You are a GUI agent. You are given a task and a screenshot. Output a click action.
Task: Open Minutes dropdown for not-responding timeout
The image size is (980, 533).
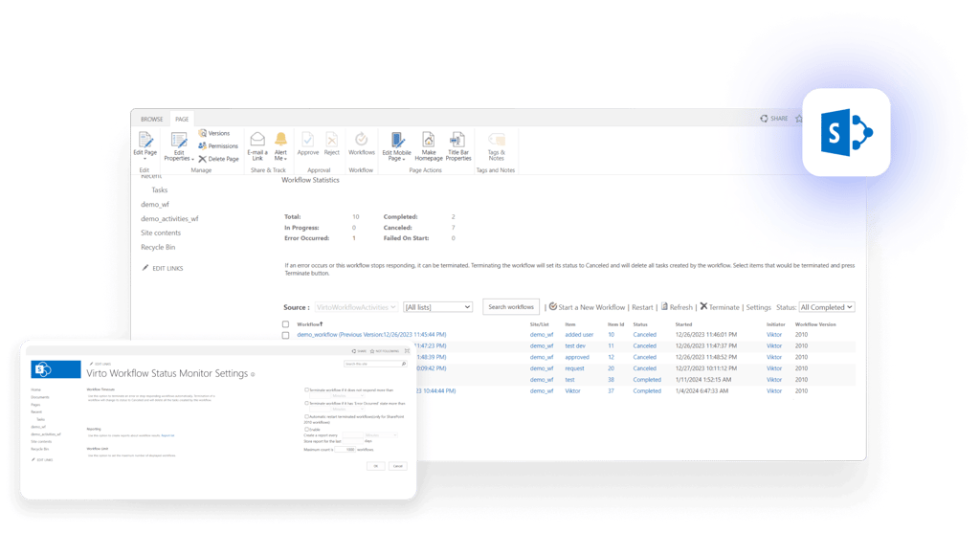point(348,395)
